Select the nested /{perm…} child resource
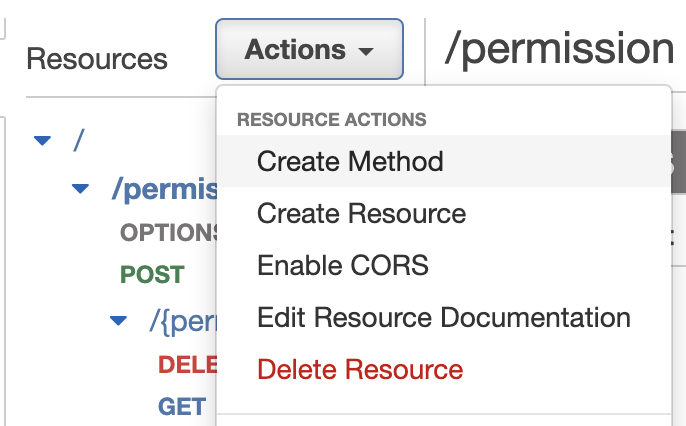Viewport: 686px width, 426px height. point(182,321)
